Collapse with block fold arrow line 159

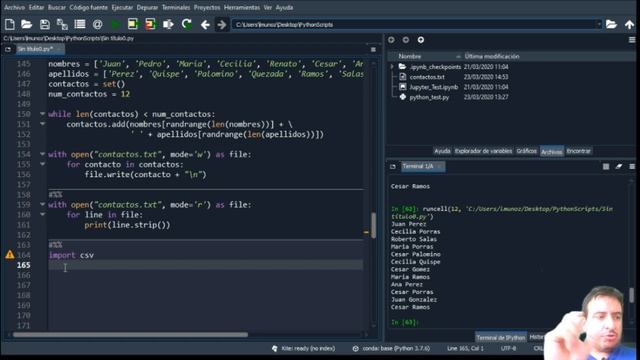coord(42,204)
